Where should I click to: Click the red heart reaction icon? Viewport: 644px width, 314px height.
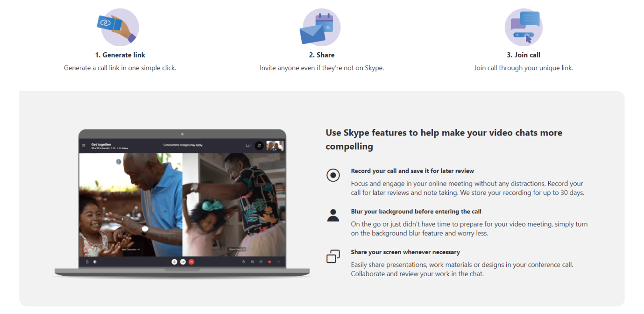[269, 262]
